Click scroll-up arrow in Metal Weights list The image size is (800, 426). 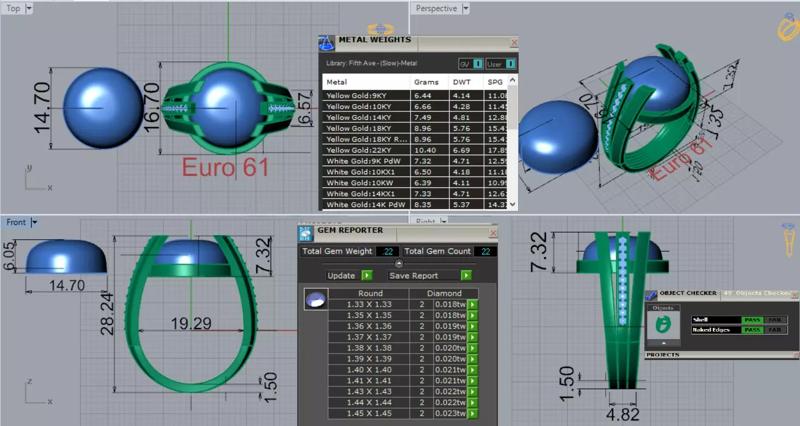coord(513,80)
